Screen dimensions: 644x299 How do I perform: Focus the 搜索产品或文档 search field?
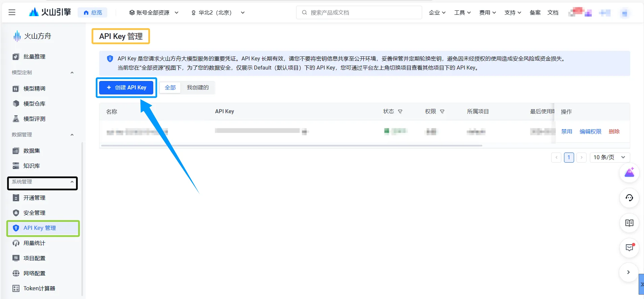point(359,12)
